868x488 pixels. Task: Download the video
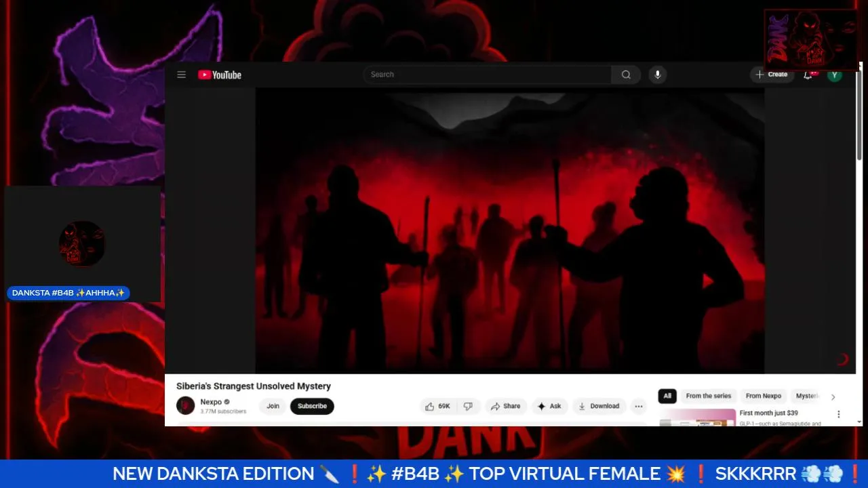(599, 406)
